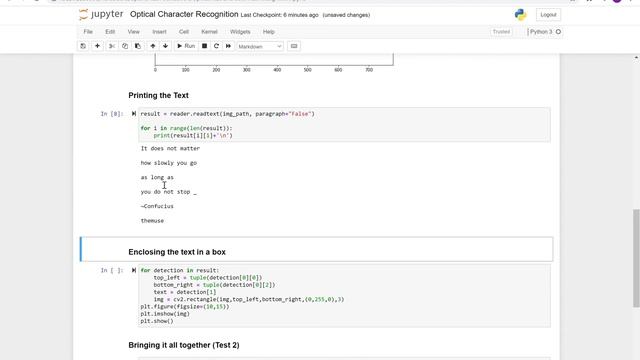Viewport: 640px width, 360px height.
Task: Open the Widgets menu
Action: tap(240, 32)
